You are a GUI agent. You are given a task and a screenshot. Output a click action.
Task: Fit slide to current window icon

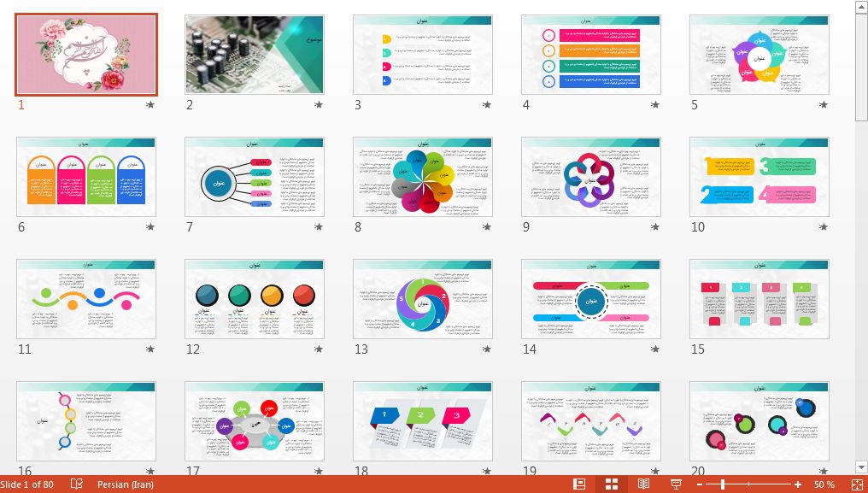(x=857, y=484)
